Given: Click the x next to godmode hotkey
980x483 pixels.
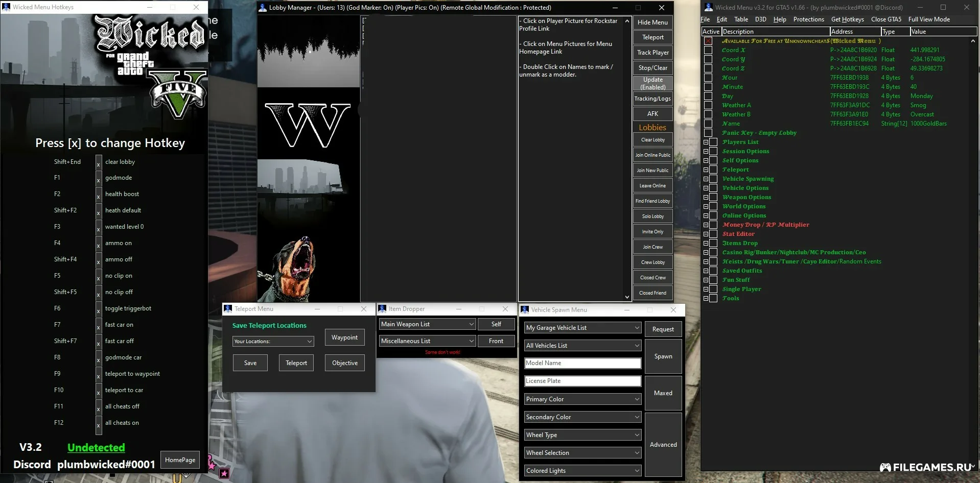Looking at the screenshot, I should click(x=99, y=178).
